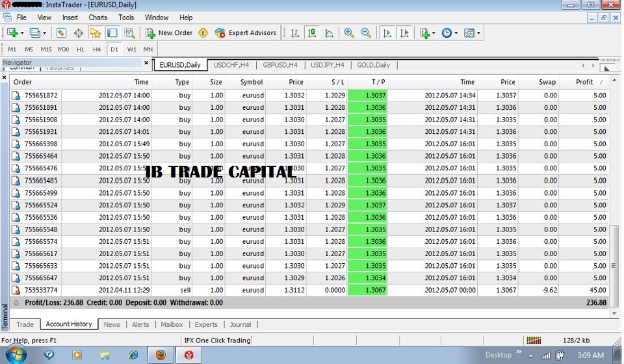Switch to the USDCHF,H4 chart tab
This screenshot has height=364, width=624.
click(x=231, y=65)
